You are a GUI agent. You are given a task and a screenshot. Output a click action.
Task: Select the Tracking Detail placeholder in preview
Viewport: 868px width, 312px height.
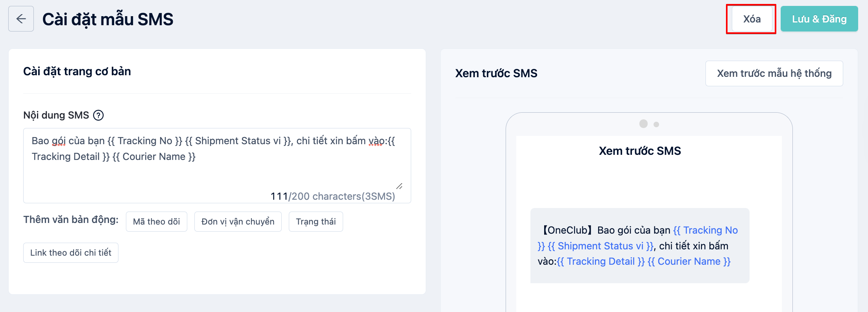[601, 261]
